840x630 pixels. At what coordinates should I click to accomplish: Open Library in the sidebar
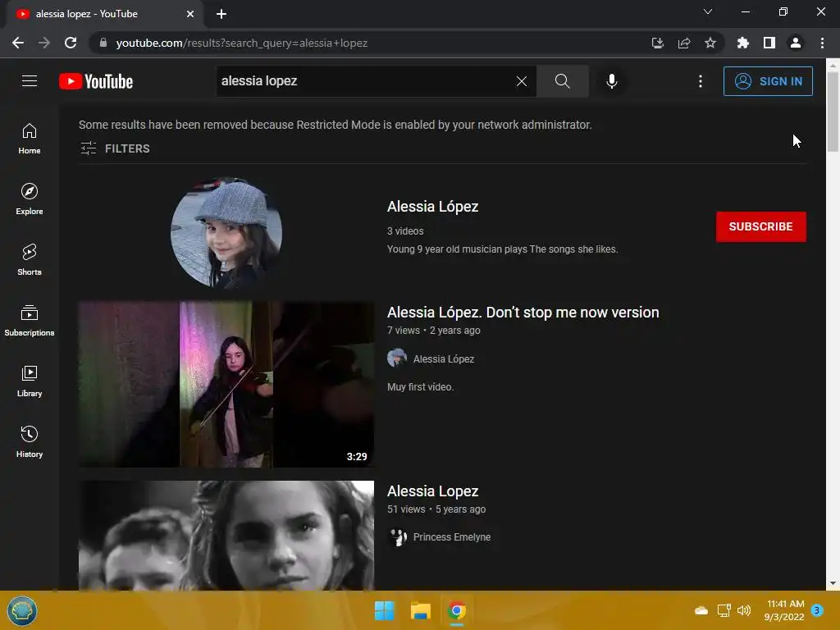pos(30,381)
